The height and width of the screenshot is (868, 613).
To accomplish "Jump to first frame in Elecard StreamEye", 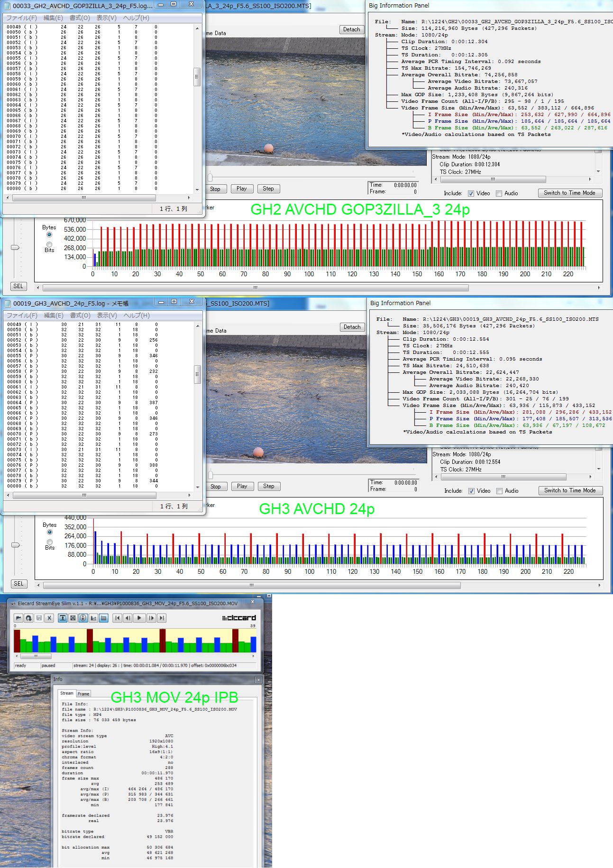I will tap(118, 618).
